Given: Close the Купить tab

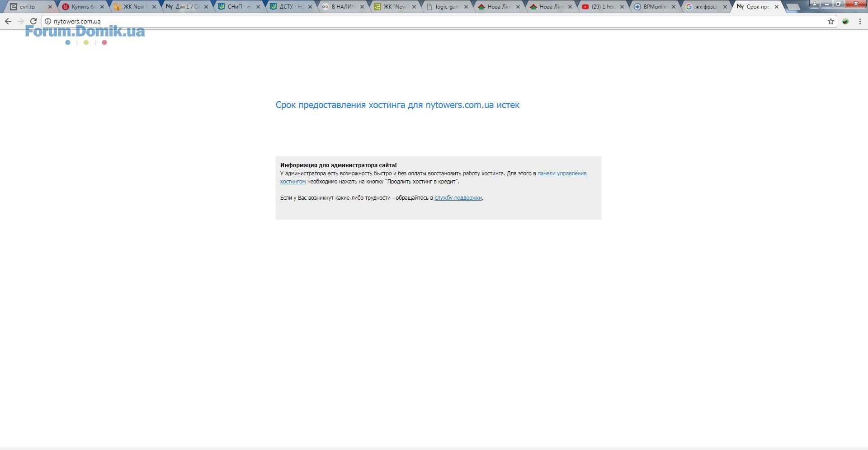Looking at the screenshot, I should [102, 7].
